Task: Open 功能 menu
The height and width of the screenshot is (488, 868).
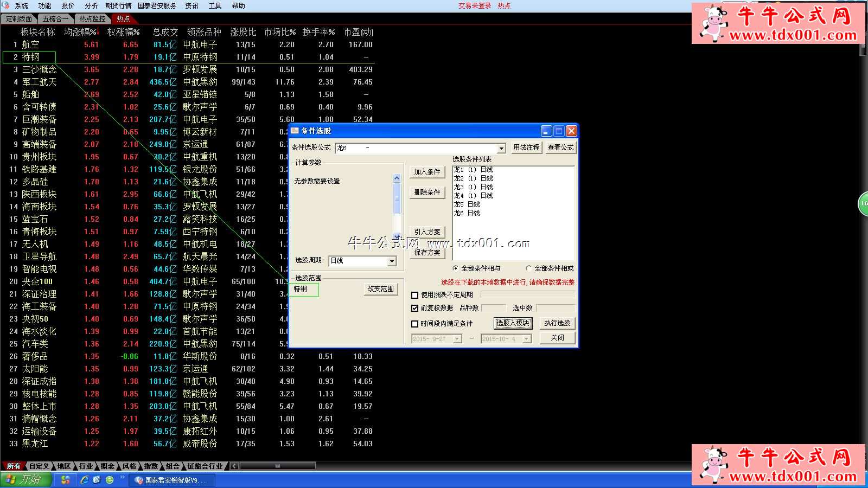Action: pyautogui.click(x=45, y=6)
